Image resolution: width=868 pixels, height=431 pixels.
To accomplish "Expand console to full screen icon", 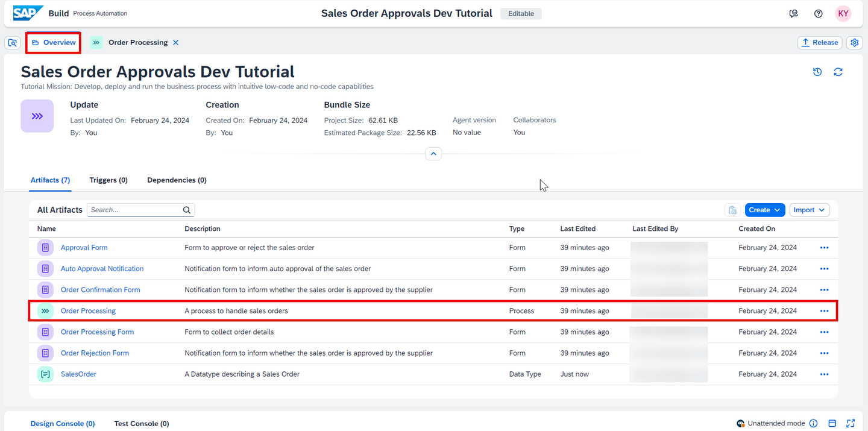I will (851, 424).
